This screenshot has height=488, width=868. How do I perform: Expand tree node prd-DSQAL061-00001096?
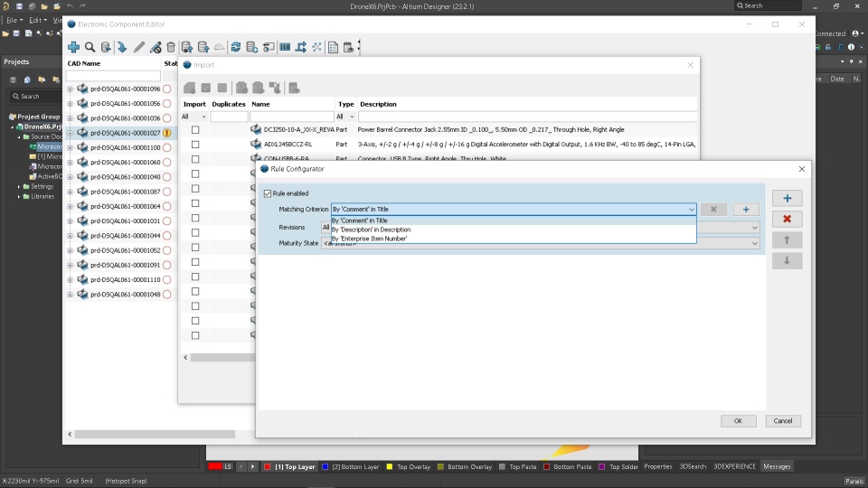(x=70, y=89)
